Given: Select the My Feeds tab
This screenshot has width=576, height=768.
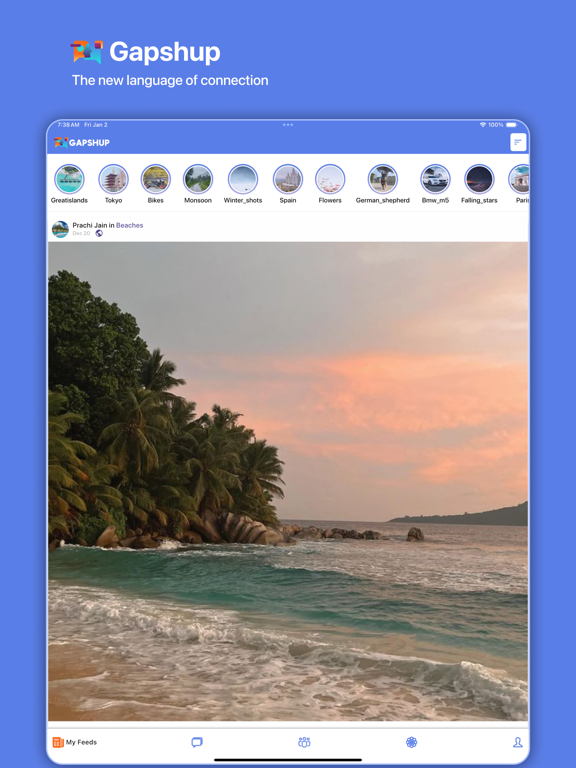Looking at the screenshot, I should [x=74, y=742].
